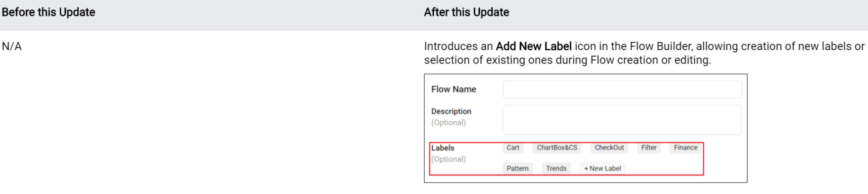Click the + New Label button
This screenshot has height=194, width=868.
[x=602, y=168]
